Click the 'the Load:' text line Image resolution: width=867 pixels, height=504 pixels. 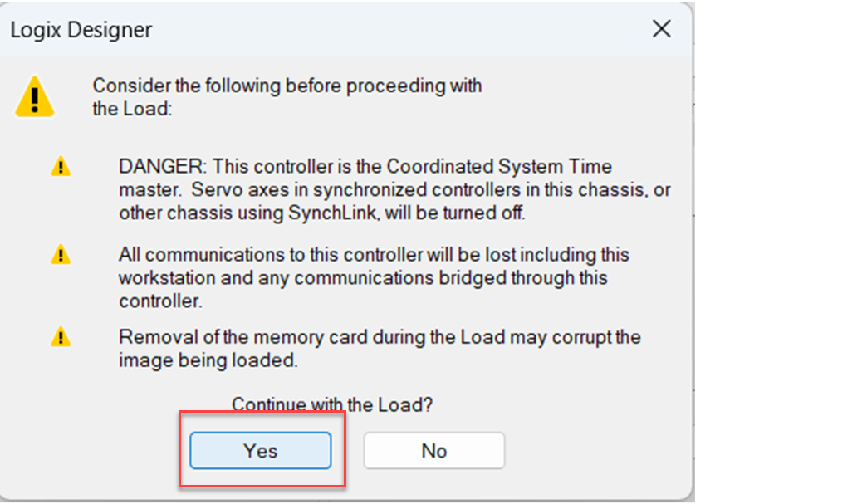tap(132, 109)
